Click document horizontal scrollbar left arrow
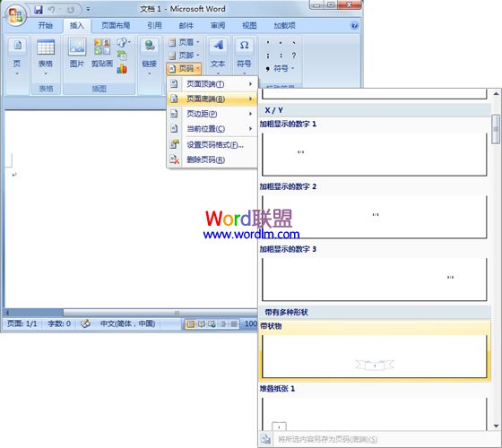Viewport: 502px width, 448px height. tap(7, 313)
